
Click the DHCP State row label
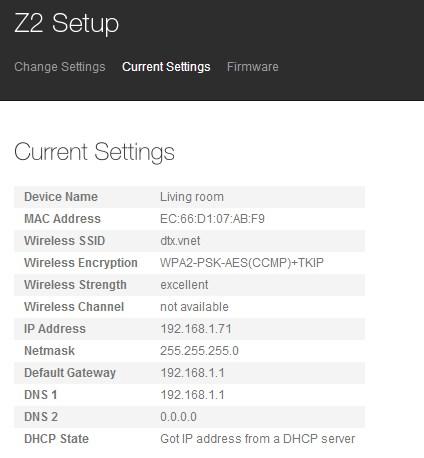coord(56,439)
